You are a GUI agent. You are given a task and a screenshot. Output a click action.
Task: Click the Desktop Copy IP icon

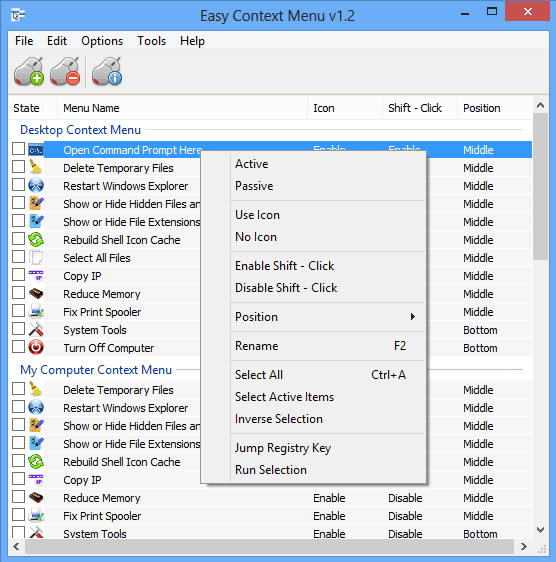pyautogui.click(x=36, y=275)
